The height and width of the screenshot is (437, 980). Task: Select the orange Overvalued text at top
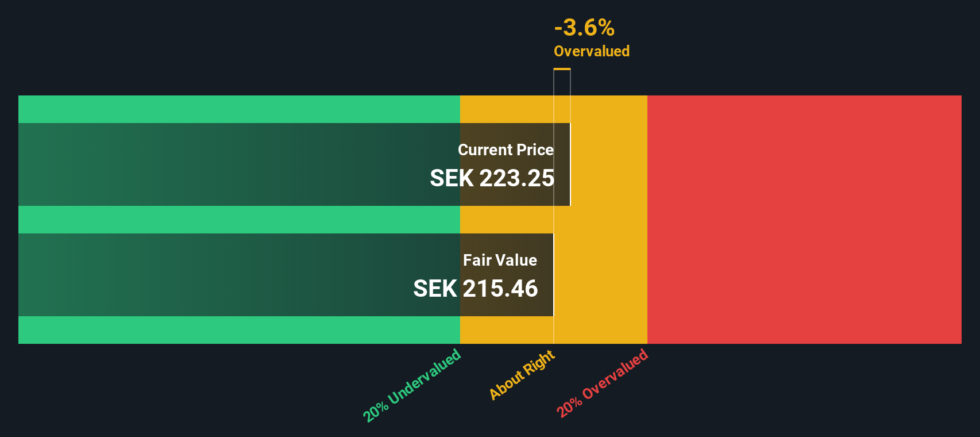tap(591, 51)
